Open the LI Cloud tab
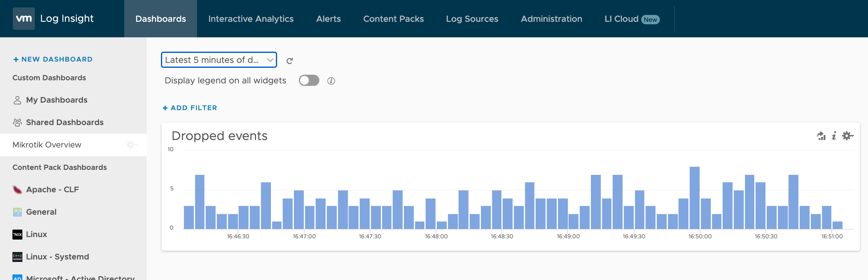Image resolution: width=868 pixels, height=280 pixels. point(632,19)
